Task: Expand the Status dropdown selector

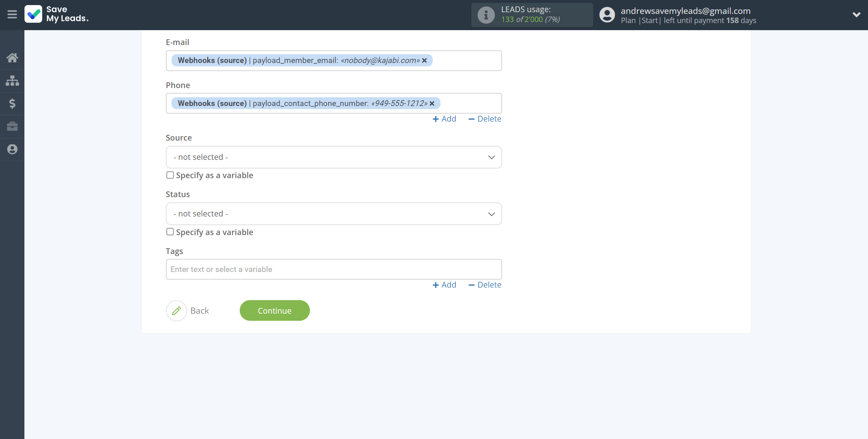Action: (x=333, y=213)
